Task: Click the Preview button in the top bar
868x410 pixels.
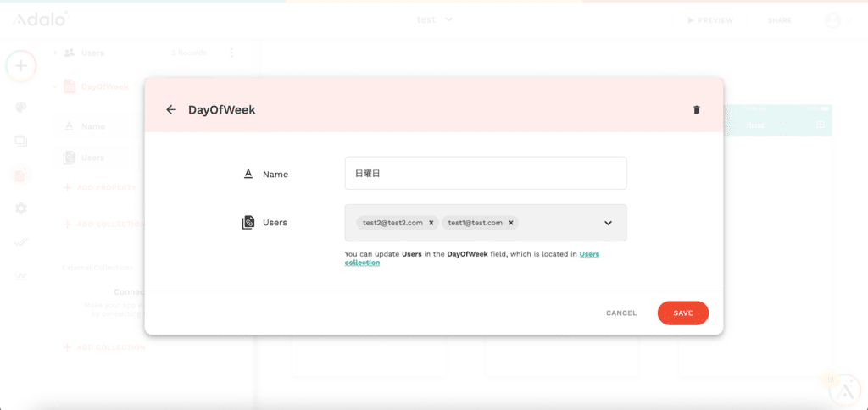Action: [709, 20]
